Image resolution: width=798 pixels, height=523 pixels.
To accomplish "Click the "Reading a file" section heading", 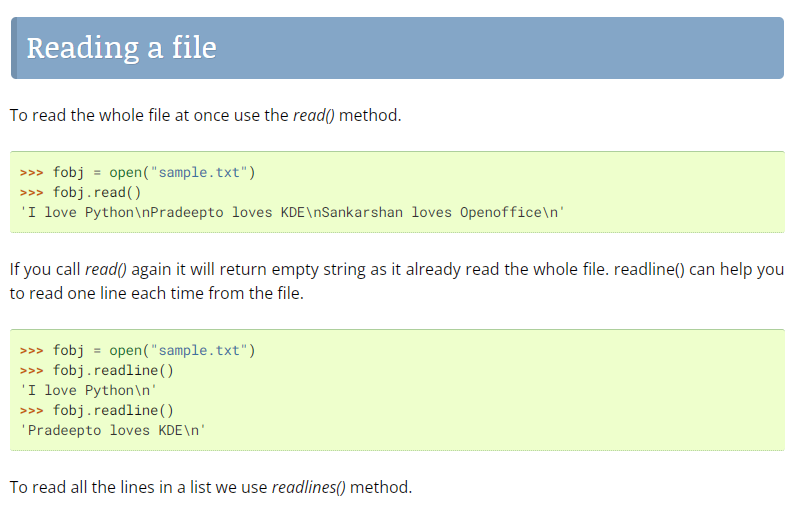I will [x=121, y=47].
